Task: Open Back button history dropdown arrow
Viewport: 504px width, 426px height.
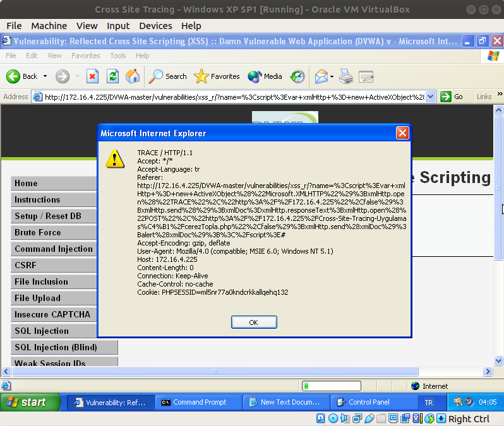Action: click(x=45, y=76)
